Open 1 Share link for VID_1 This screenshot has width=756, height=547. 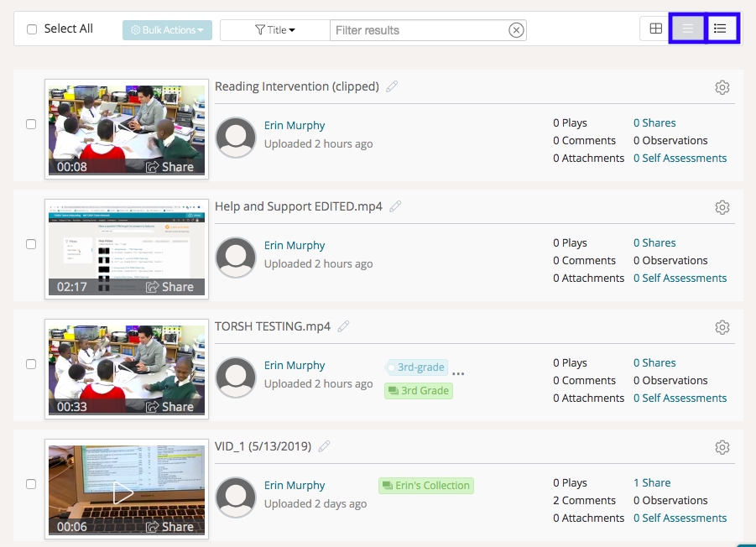[x=651, y=482]
